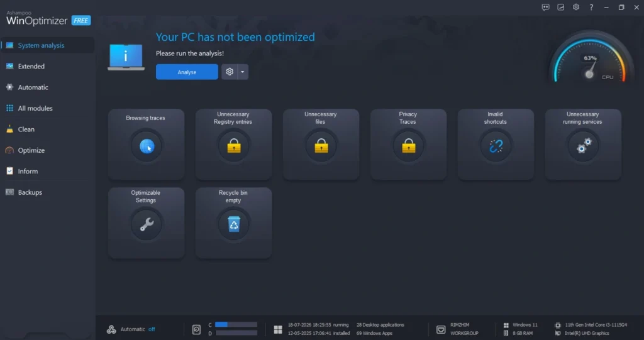Click the Ashampoo WinOptimizer logo text
This screenshot has width=644, height=340.
click(x=37, y=18)
